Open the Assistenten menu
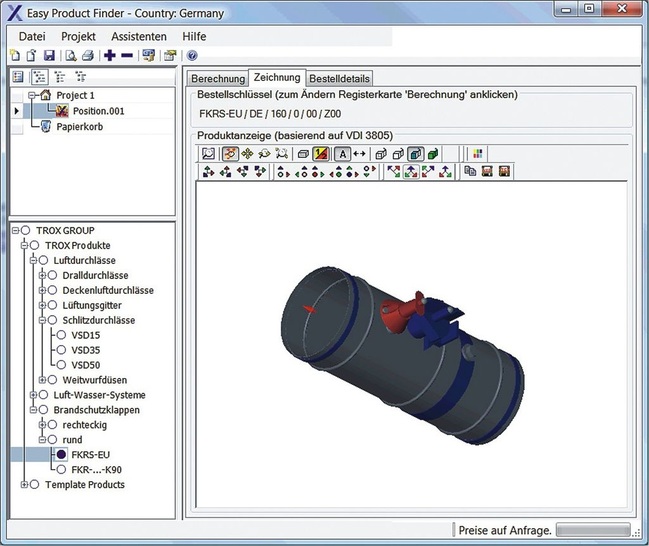This screenshot has height=546, width=649. [x=138, y=36]
